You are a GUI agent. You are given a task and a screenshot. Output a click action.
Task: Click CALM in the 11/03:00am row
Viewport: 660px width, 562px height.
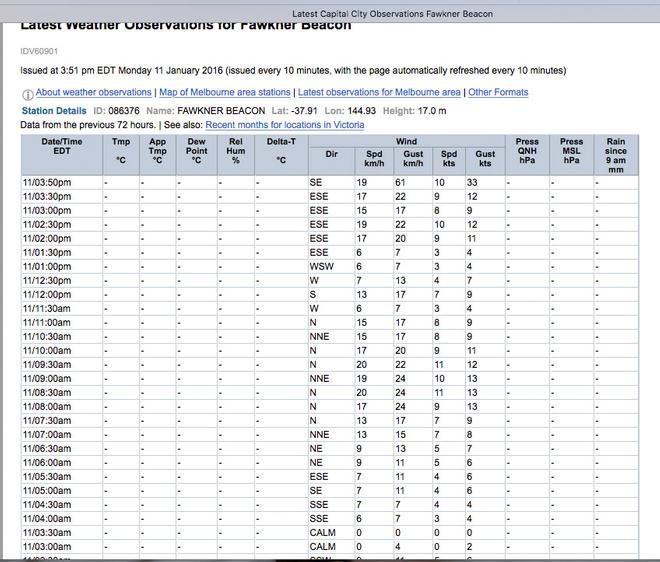click(x=322, y=546)
